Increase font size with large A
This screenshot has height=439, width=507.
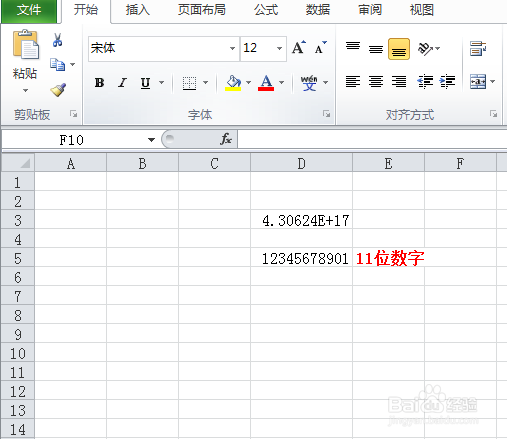tap(299, 48)
